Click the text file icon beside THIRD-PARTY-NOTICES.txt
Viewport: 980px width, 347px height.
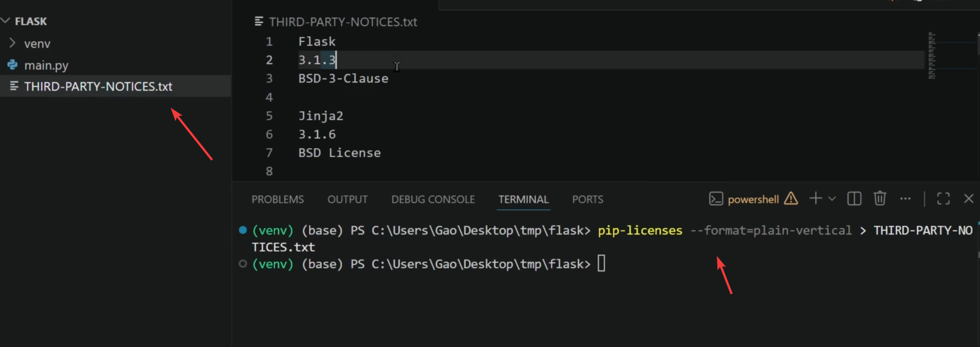14,86
